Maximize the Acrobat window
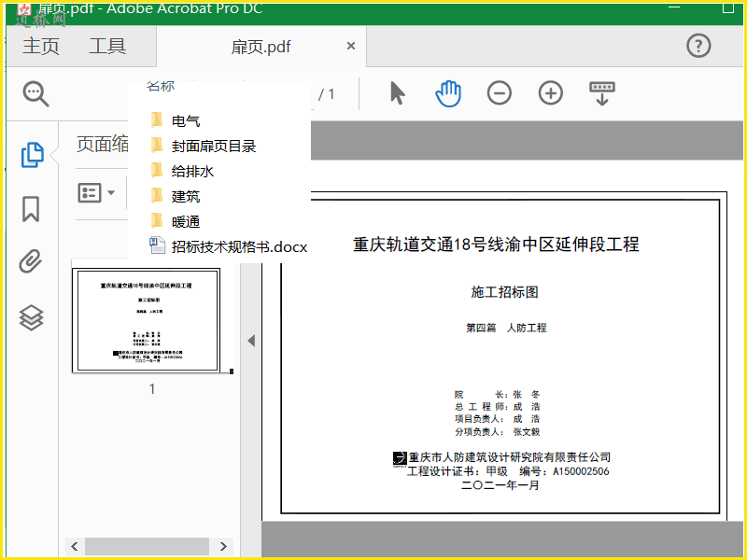Image resolution: width=747 pixels, height=560 pixels. (x=728, y=7)
